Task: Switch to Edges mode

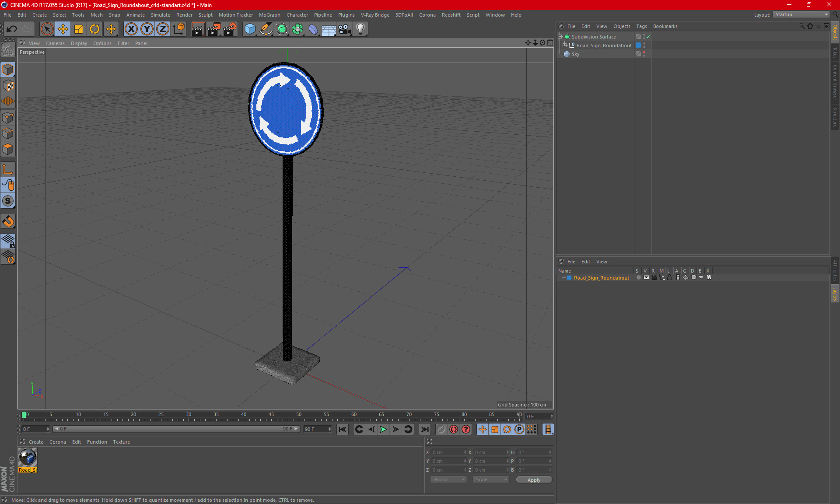Action: pos(8,133)
